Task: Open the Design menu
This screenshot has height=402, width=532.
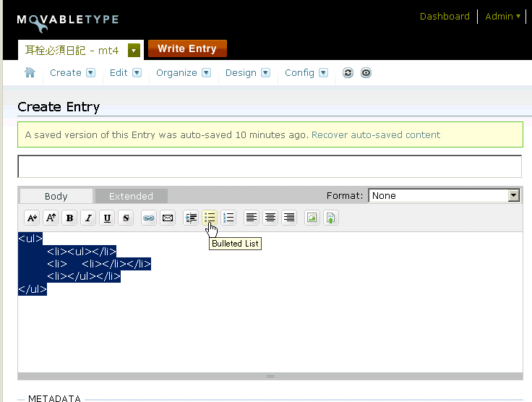Action: coord(241,72)
